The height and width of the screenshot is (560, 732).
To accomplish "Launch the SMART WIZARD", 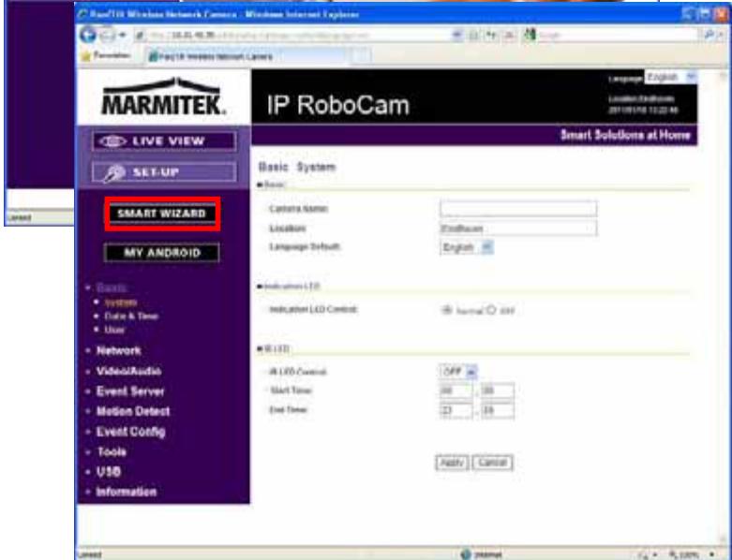I will coord(162,214).
